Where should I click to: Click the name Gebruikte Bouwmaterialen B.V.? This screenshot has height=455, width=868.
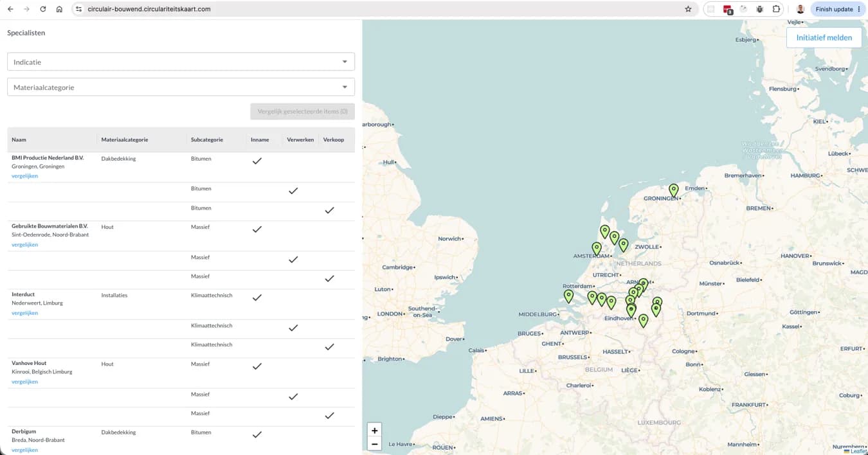coord(50,226)
